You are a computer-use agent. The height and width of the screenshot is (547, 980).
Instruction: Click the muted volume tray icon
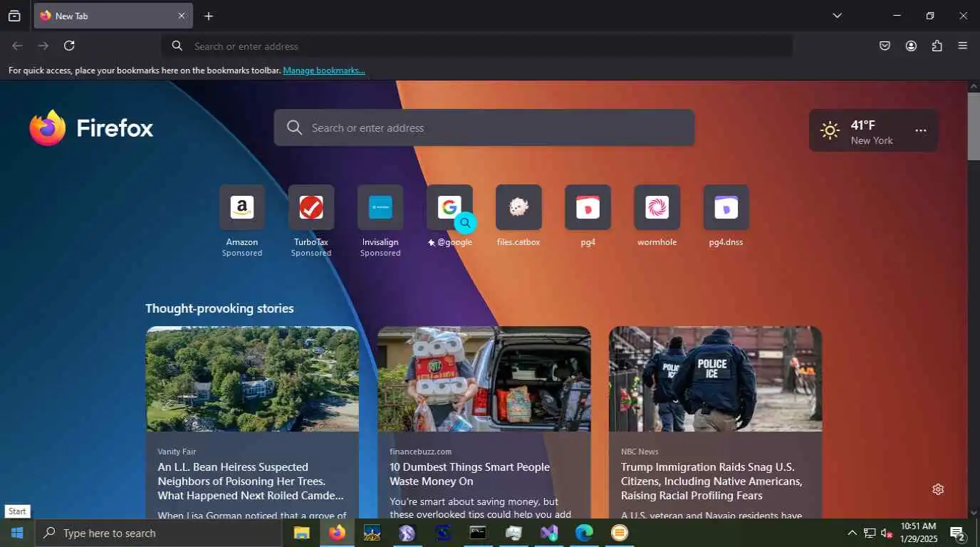887,533
